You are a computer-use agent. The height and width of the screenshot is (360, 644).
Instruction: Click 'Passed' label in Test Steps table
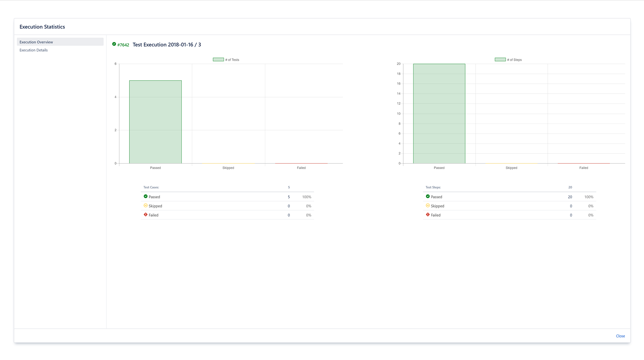point(436,197)
